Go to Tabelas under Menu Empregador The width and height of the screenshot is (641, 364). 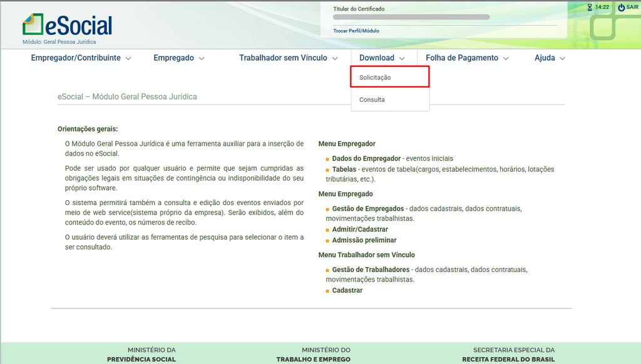pos(345,169)
